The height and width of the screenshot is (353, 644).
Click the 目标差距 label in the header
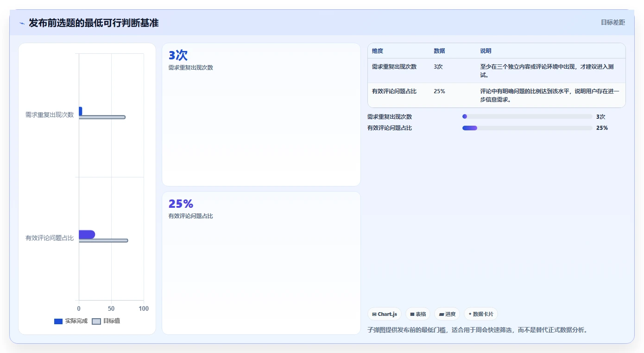(x=612, y=22)
